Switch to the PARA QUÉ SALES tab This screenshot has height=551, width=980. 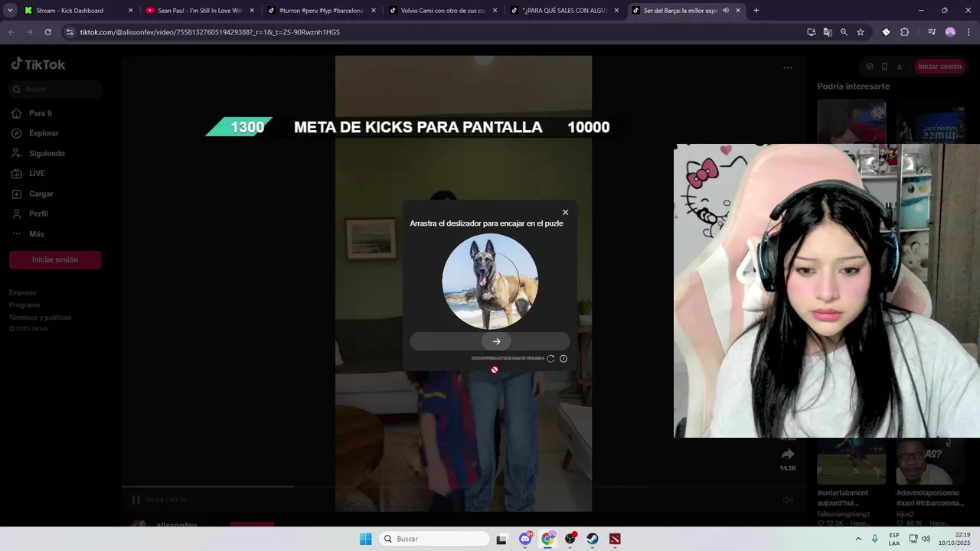(x=565, y=11)
